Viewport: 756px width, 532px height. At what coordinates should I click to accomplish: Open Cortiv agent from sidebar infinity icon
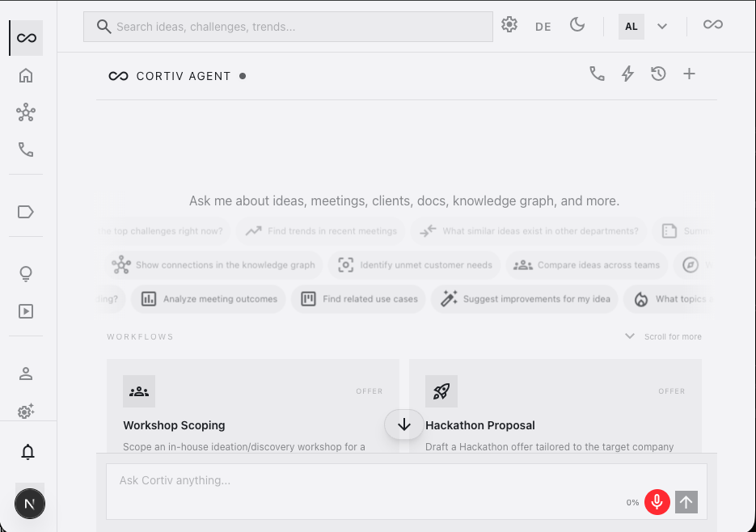pos(26,38)
